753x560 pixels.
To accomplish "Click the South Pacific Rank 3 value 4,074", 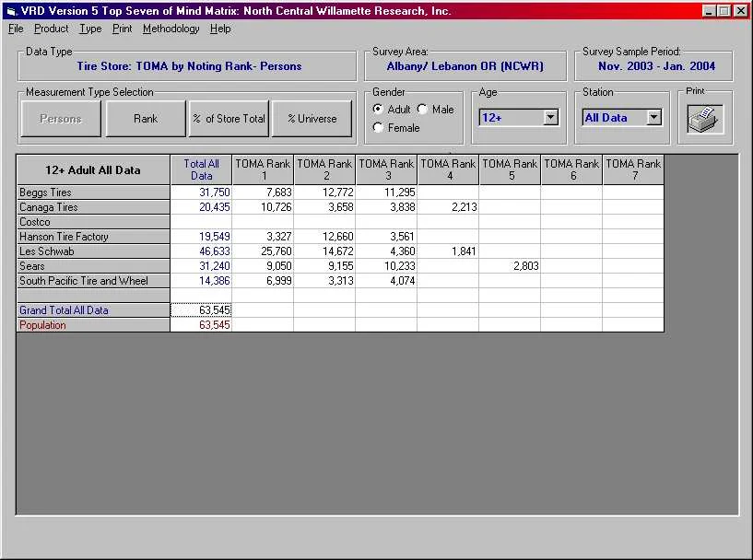I will pos(386,281).
